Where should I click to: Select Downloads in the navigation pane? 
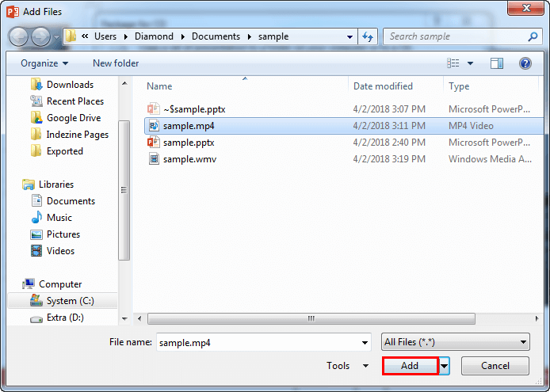pos(71,85)
